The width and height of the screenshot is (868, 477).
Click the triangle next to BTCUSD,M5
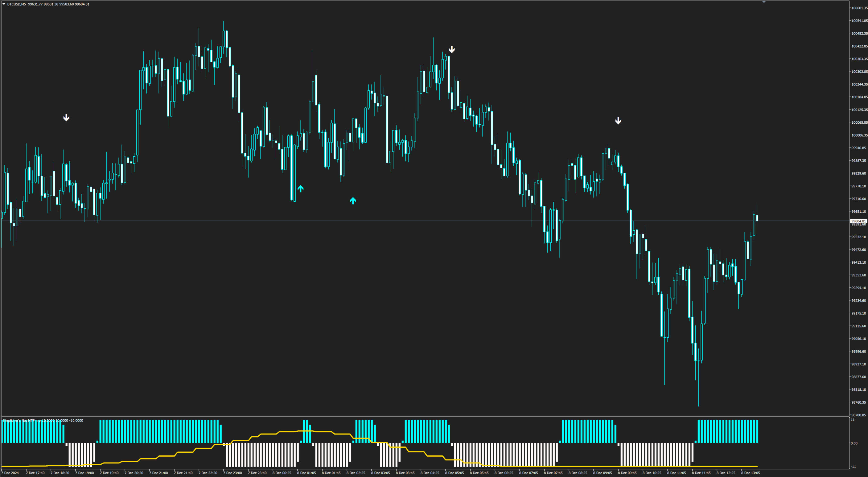(4, 4)
